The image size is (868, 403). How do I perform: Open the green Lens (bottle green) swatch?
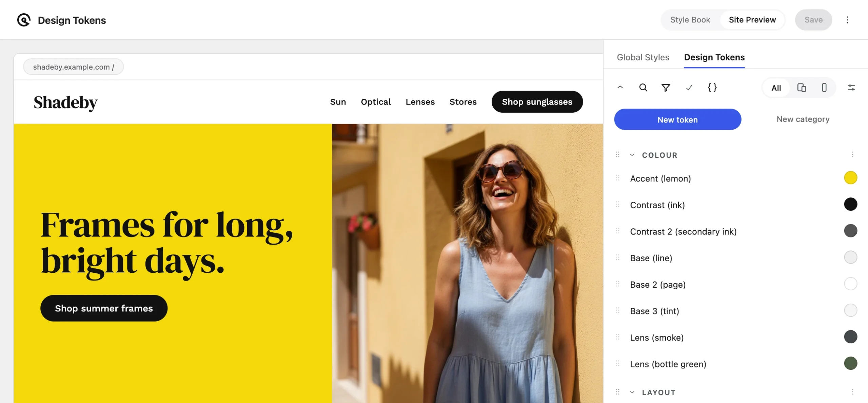point(850,363)
